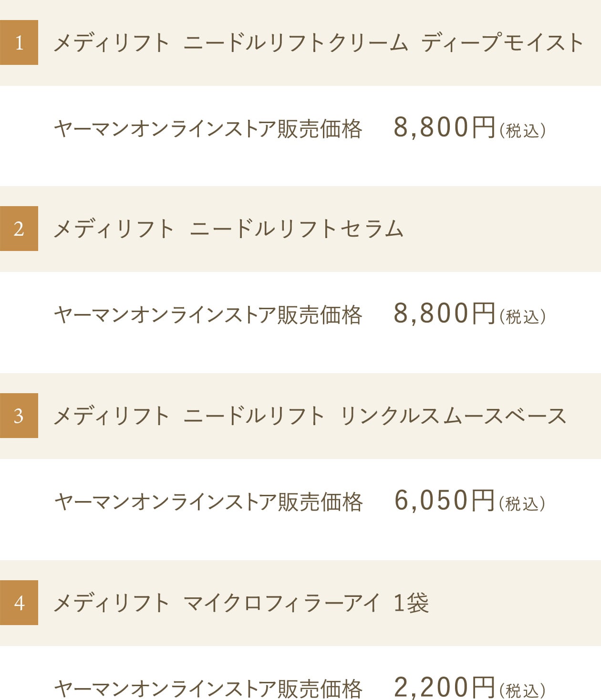This screenshot has height=700, width=601.
Task: Select the 2,200円 price
Action: 444,687
